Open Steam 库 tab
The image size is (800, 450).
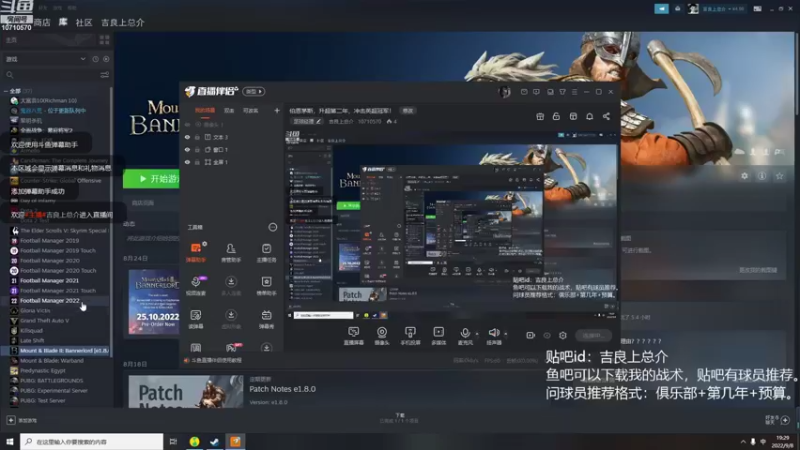(63, 22)
